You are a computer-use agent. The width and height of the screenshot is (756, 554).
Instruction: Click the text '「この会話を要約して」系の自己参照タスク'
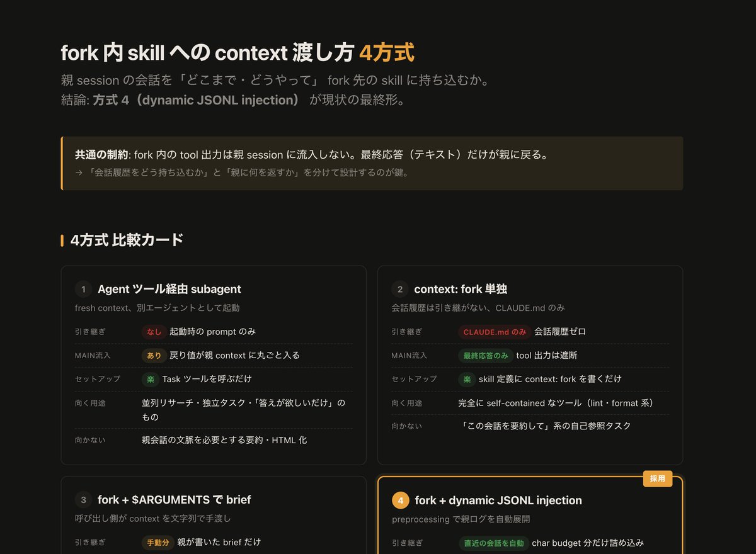[x=544, y=426]
